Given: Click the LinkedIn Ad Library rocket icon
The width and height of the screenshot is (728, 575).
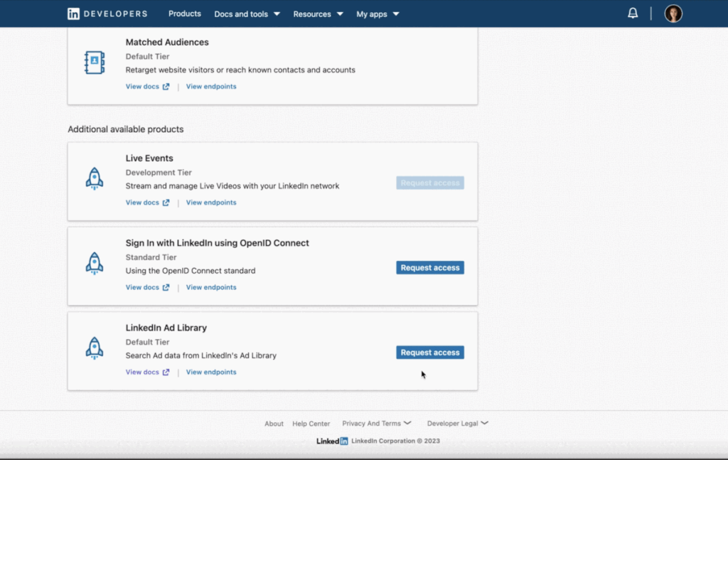Looking at the screenshot, I should coord(95,348).
